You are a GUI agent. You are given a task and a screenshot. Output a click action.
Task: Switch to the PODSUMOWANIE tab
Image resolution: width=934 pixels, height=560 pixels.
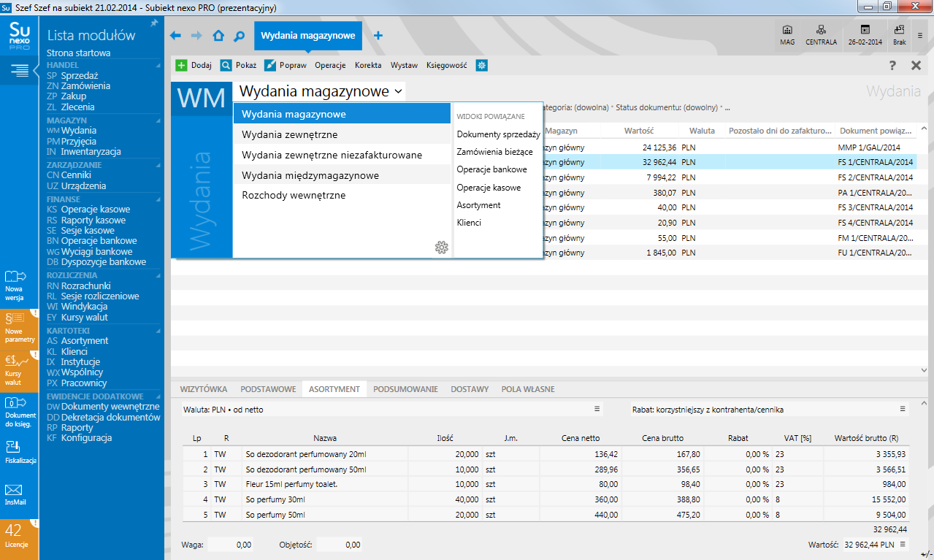(x=405, y=389)
